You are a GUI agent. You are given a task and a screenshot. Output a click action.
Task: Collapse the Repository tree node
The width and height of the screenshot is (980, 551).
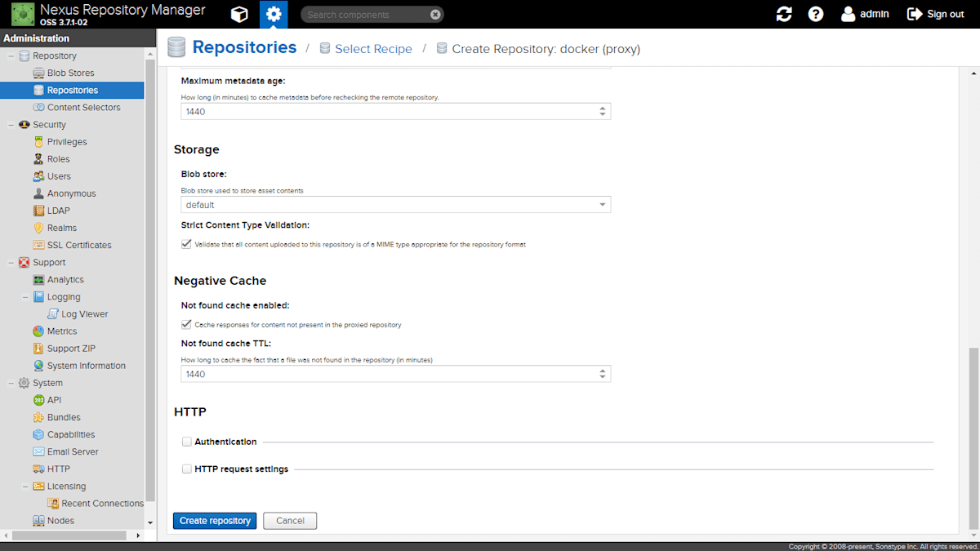(x=11, y=56)
